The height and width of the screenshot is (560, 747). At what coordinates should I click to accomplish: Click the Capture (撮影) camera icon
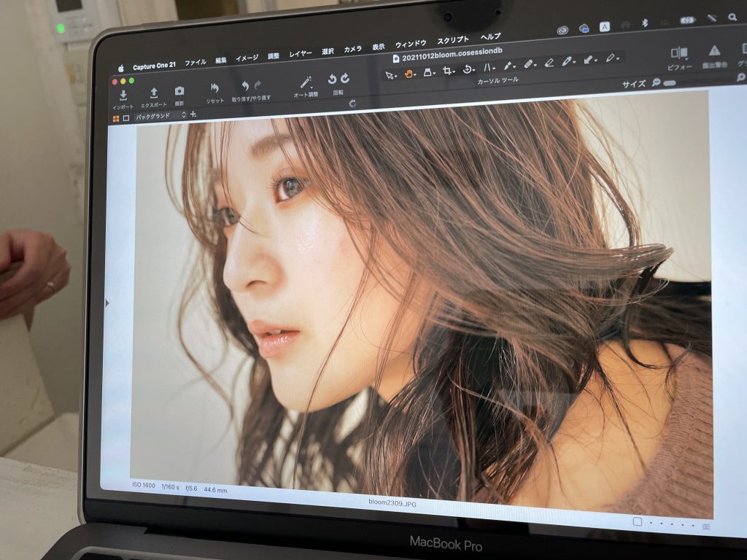click(179, 91)
